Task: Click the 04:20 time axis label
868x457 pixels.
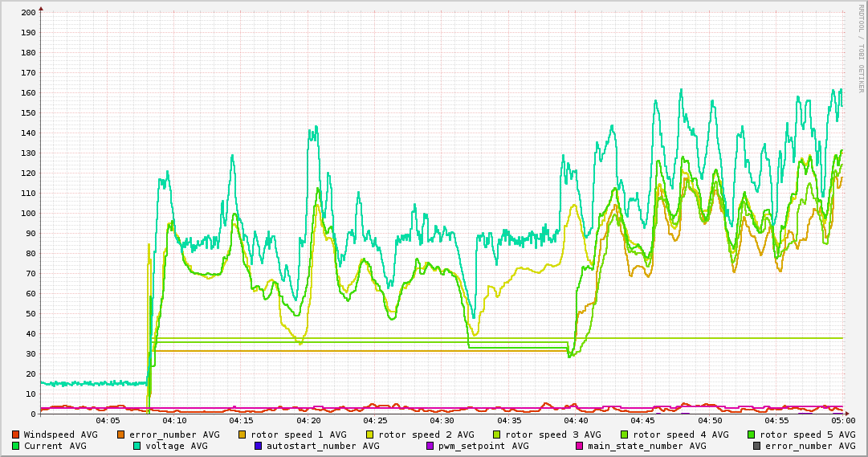Action: click(308, 422)
